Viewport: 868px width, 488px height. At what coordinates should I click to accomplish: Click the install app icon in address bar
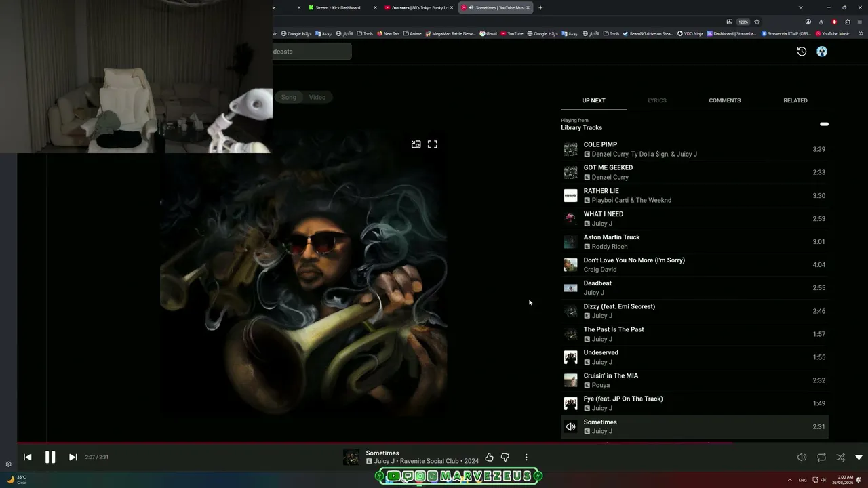click(x=730, y=22)
